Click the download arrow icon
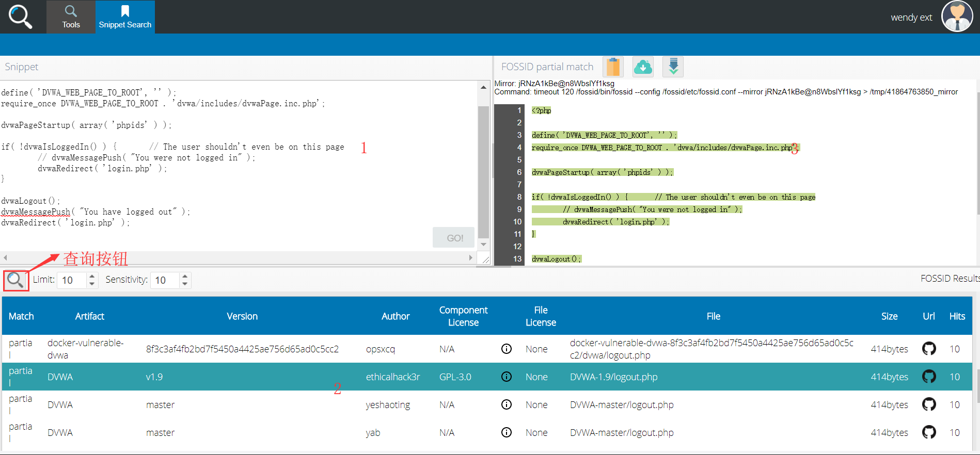Image resolution: width=980 pixels, height=455 pixels. click(673, 67)
